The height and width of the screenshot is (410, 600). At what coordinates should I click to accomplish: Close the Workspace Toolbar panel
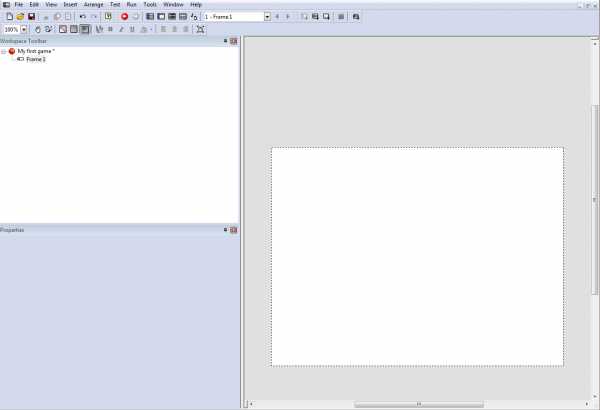pos(233,41)
